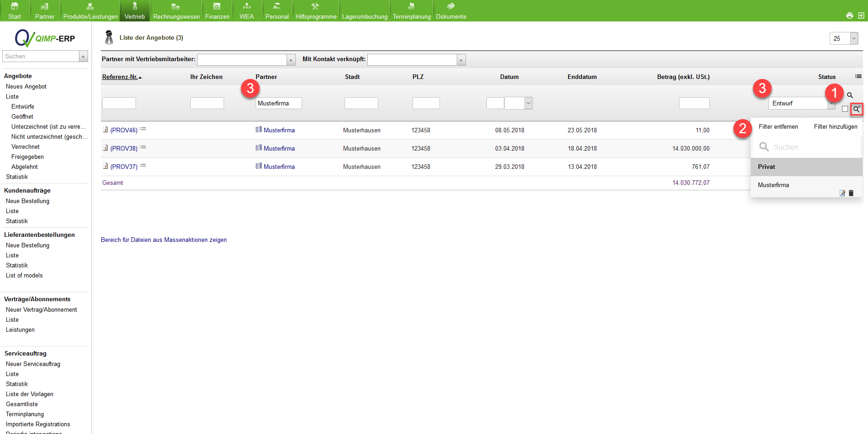The image size is (868, 434).
Task: Click the saved filters magnifier-plus icon
Action: point(857,109)
